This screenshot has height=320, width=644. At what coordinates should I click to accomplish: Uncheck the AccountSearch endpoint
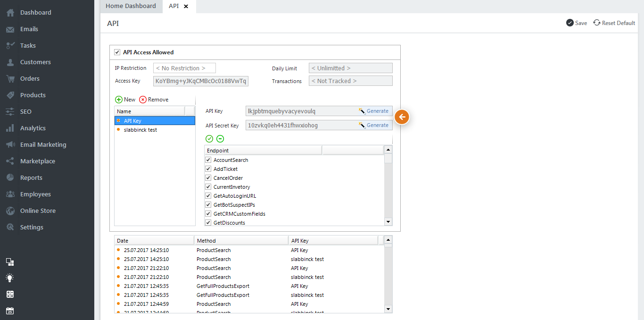(208, 160)
